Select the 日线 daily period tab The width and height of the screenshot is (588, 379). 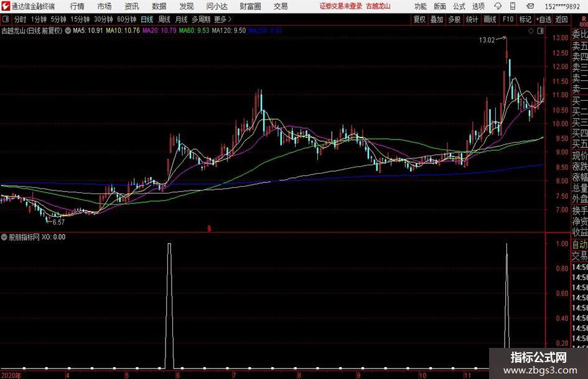(x=147, y=19)
